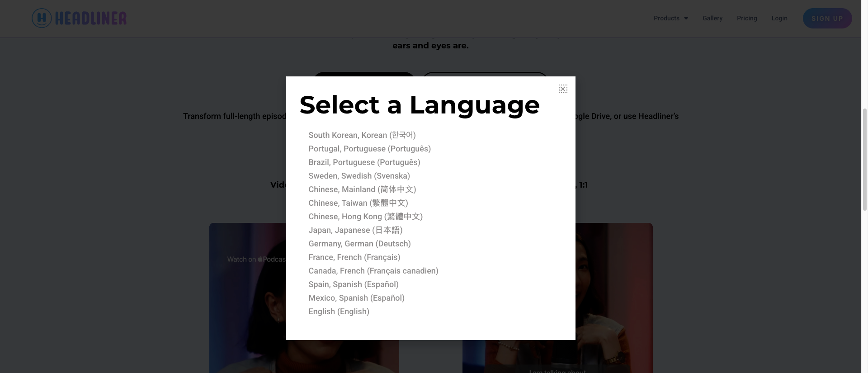Expand the Products dropdown menu

point(671,18)
